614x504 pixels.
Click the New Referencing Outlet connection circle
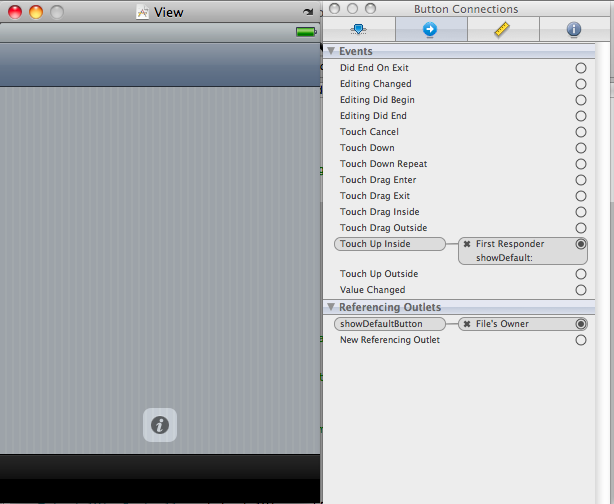click(581, 340)
